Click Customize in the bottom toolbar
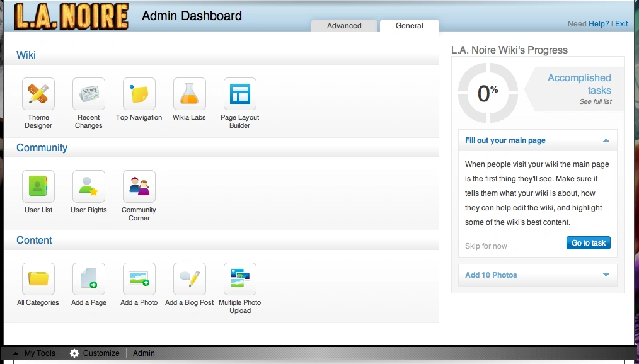This screenshot has width=639, height=364. coord(101,353)
